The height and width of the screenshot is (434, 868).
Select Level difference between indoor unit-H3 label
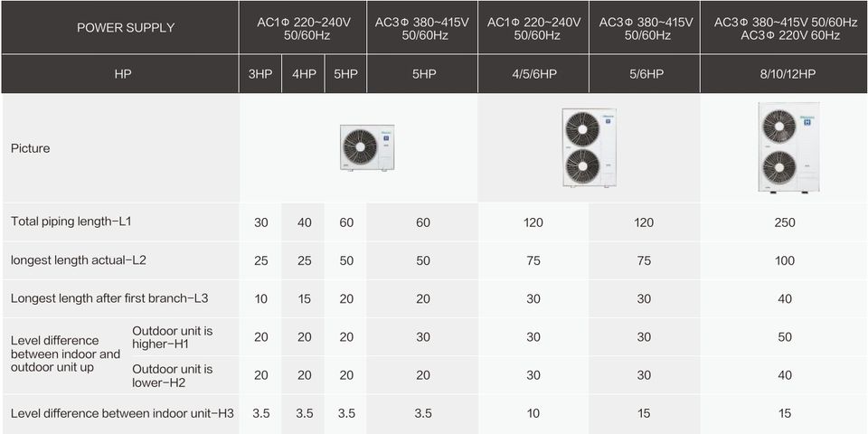click(122, 413)
